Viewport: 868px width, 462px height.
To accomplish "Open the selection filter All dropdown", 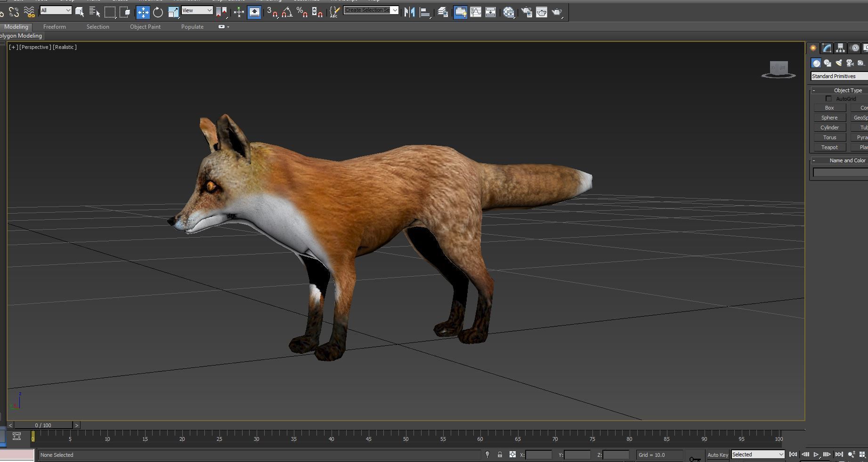I will pyautogui.click(x=56, y=10).
